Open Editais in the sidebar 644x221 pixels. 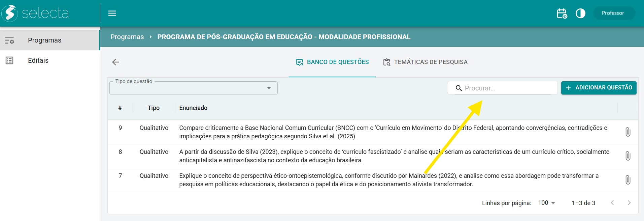point(38,60)
